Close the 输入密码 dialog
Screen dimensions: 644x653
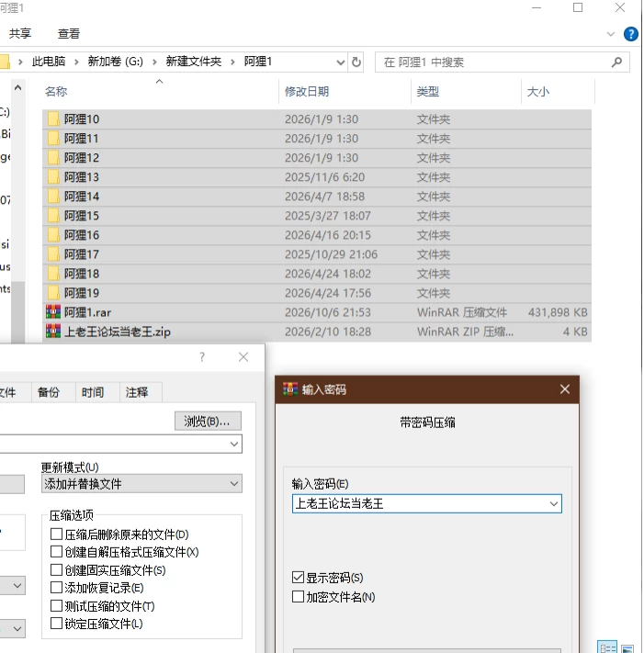[x=565, y=389]
